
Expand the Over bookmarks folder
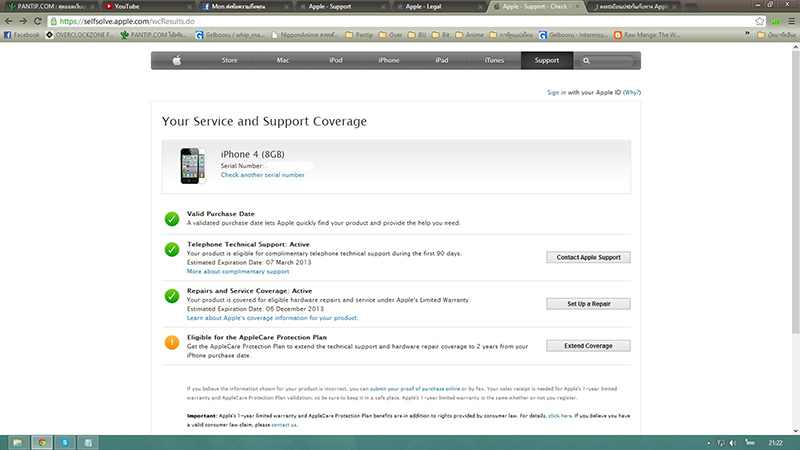tap(391, 35)
